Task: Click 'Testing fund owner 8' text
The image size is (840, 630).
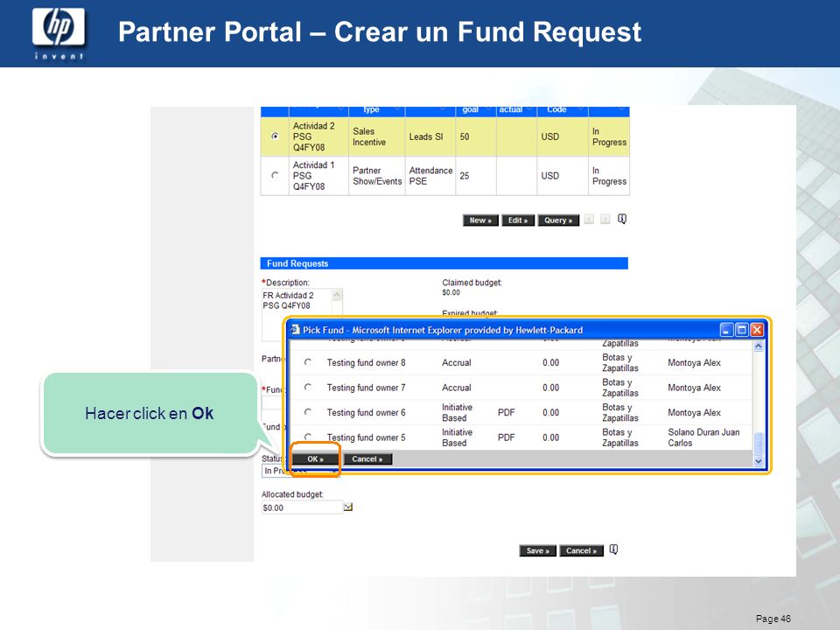Action: tap(366, 362)
